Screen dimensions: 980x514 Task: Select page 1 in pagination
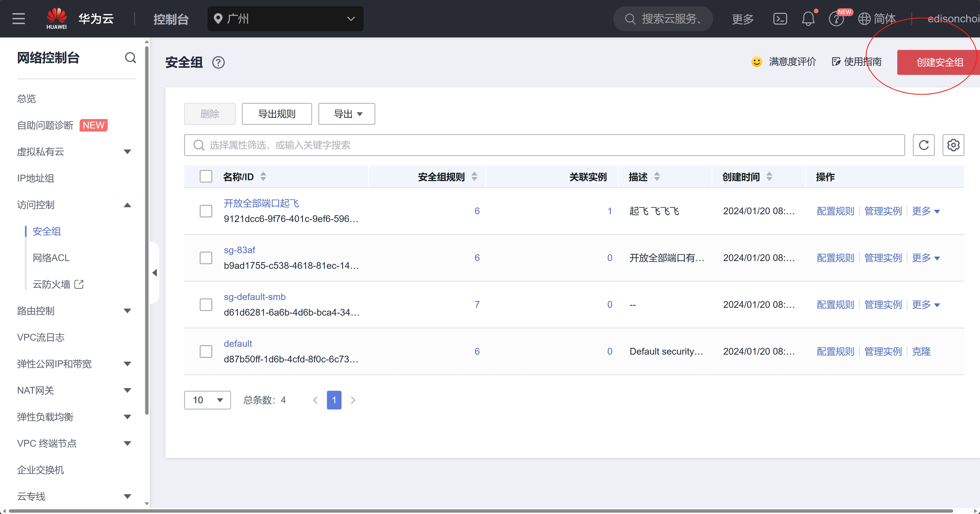[334, 400]
